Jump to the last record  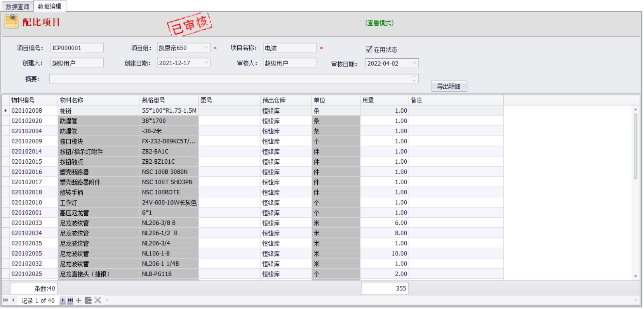tap(70, 300)
